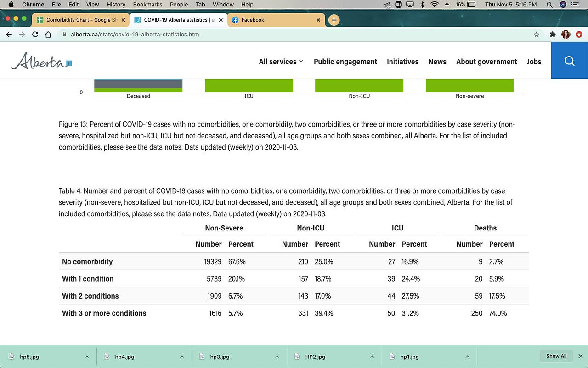Open the History menu
The height and width of the screenshot is (368, 588).
click(116, 5)
